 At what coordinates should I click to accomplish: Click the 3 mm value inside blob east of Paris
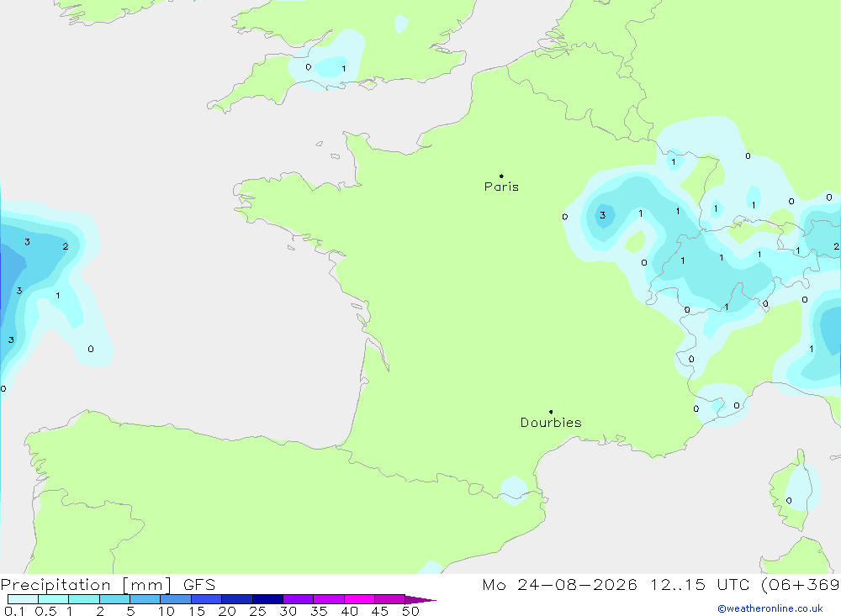[x=603, y=215]
